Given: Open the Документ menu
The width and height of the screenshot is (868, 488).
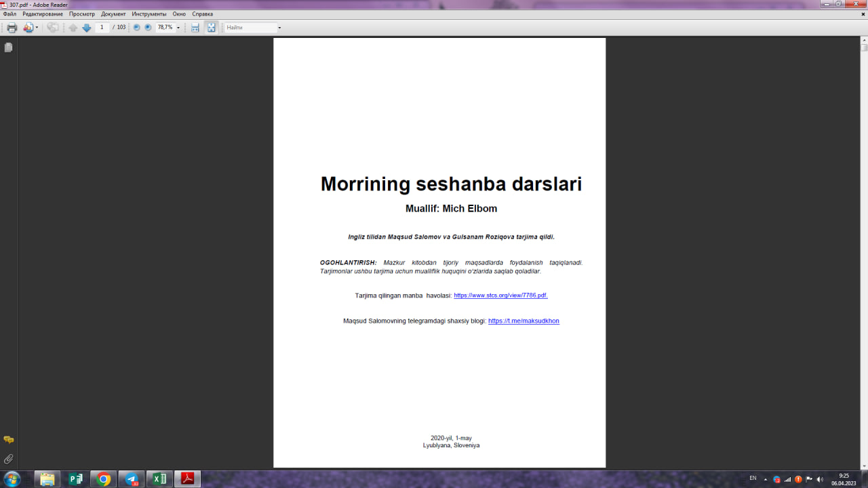Looking at the screenshot, I should pyautogui.click(x=113, y=13).
